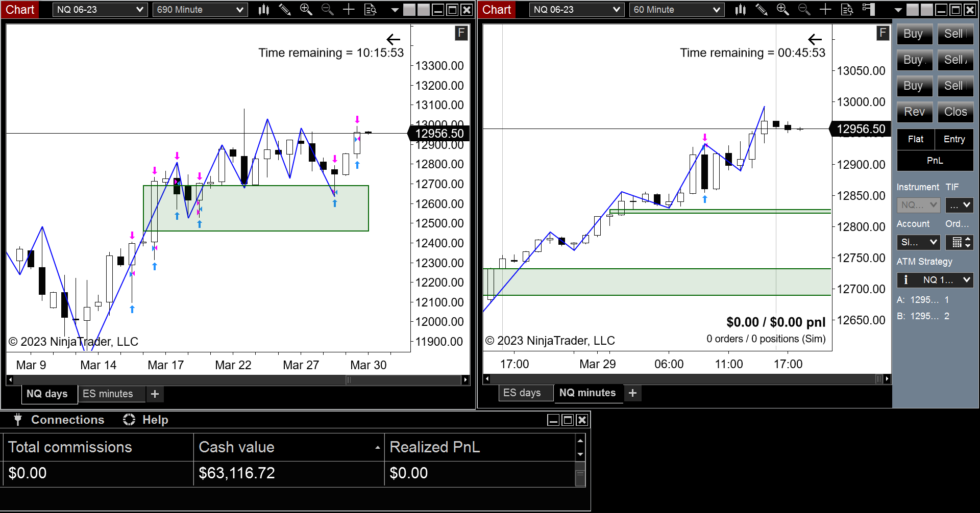The height and width of the screenshot is (513, 980).
Task: Open bar type selector in left chart toolbar
Action: 263,9
